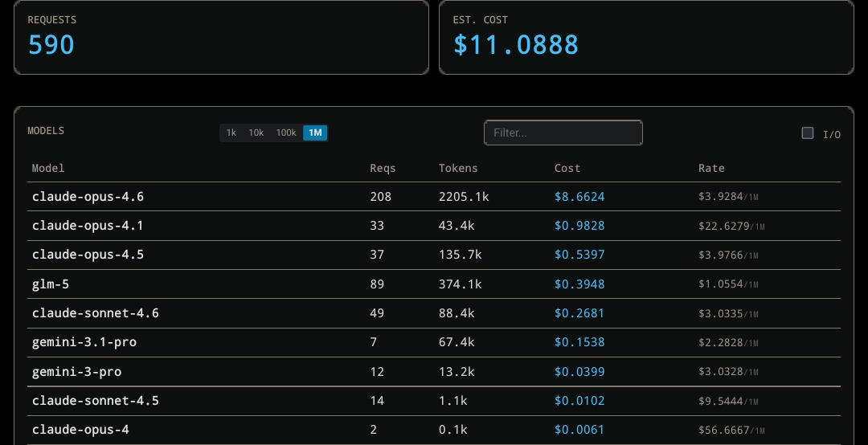Enable the I/O checkbox
868x445 pixels.
point(808,133)
